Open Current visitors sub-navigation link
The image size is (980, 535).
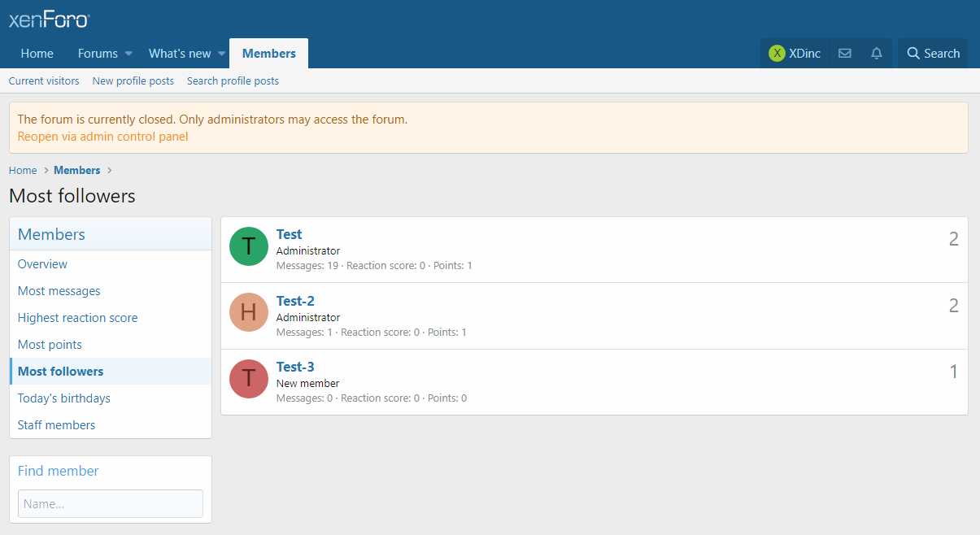tap(44, 81)
